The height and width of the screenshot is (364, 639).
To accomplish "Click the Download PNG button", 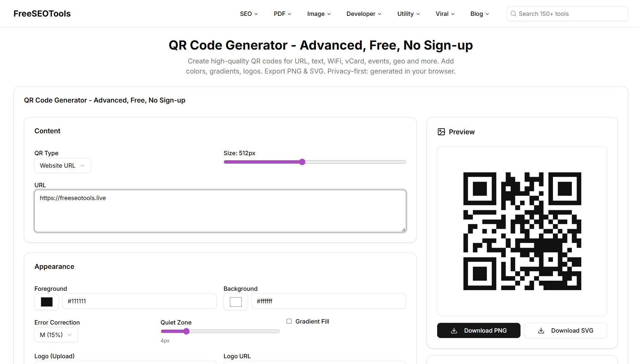I will click(x=479, y=331).
